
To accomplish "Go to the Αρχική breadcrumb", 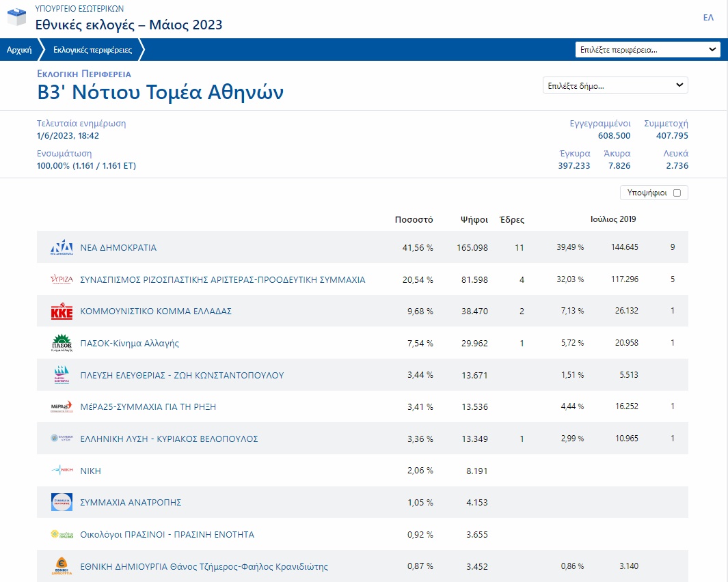I will (19, 50).
